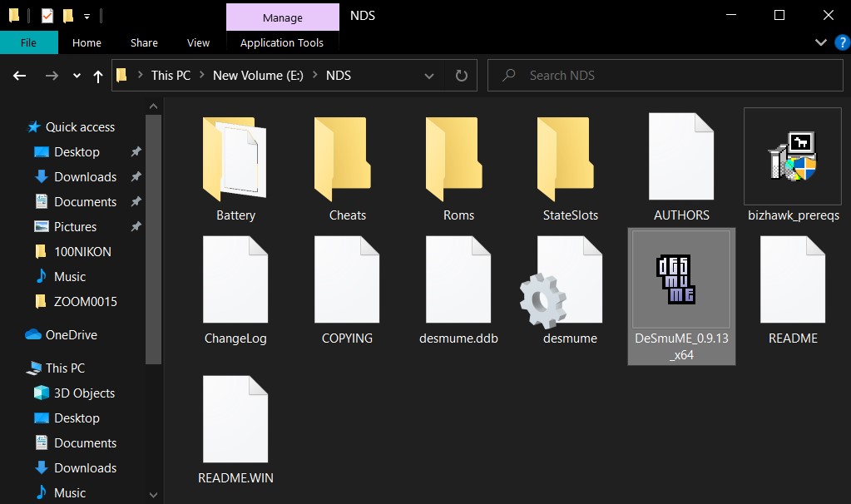The height and width of the screenshot is (504, 851).
Task: Open Documents under This PC
Action: tap(76, 442)
